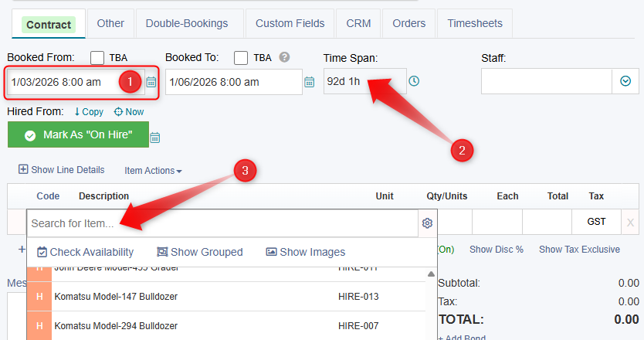Click the Hired From calendar icon
644x340 pixels.
[154, 138]
